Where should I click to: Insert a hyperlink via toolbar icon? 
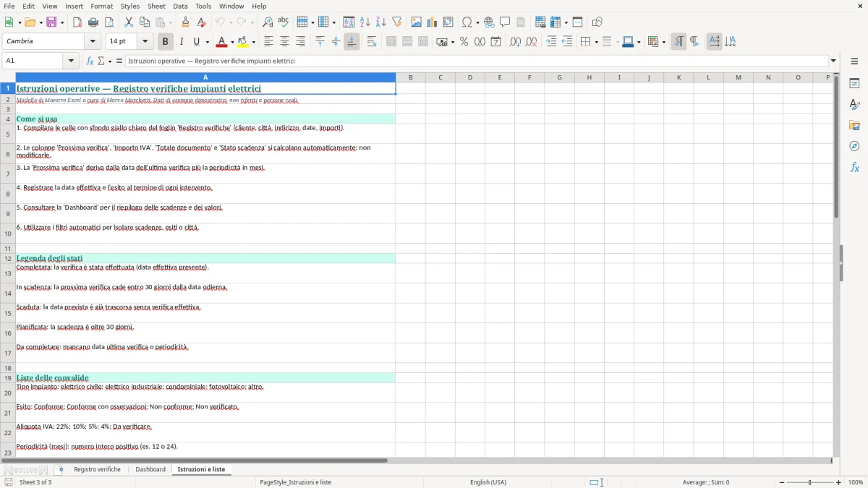[x=489, y=22]
